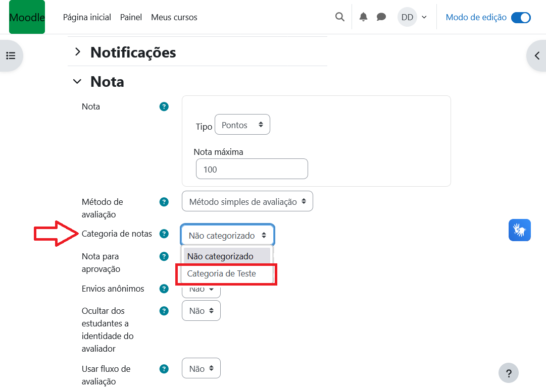546x392 pixels.
Task: Open the Método simples de avaliação dropdown
Action: click(x=247, y=201)
